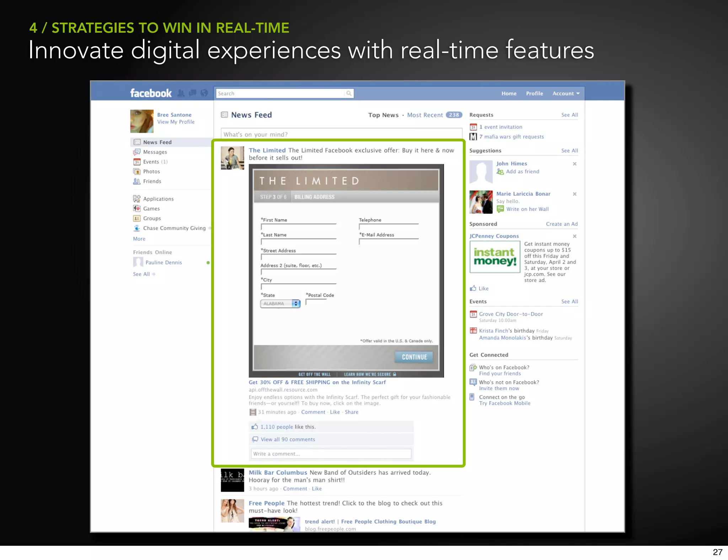Open Applications in left sidebar

pyautogui.click(x=158, y=199)
